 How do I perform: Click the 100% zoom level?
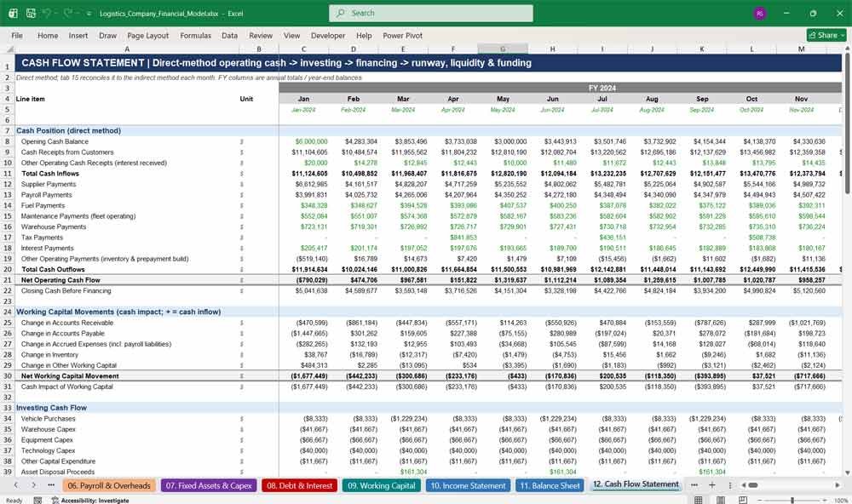841,501
